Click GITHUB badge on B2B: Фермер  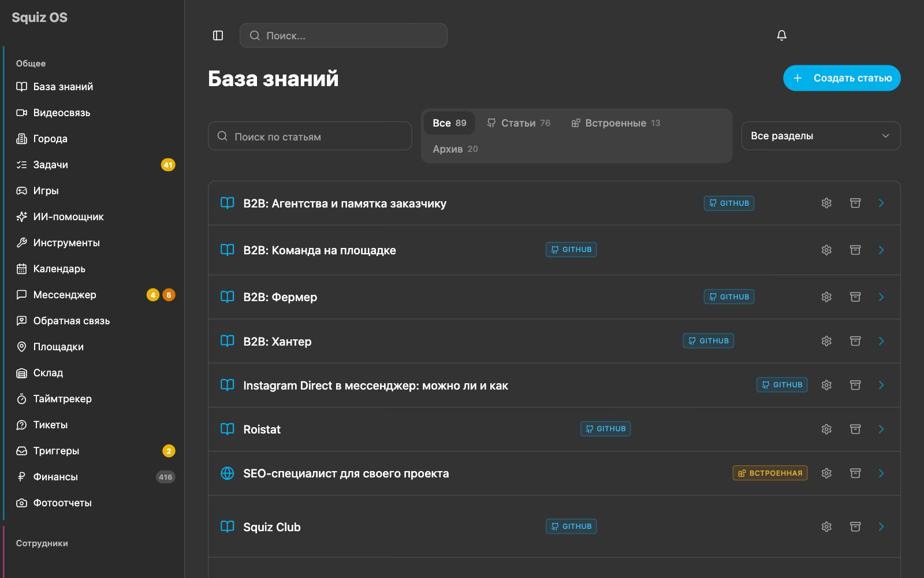click(x=729, y=297)
